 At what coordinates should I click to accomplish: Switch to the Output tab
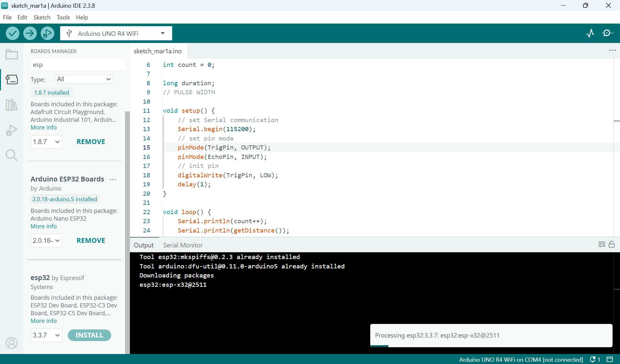coord(144,245)
